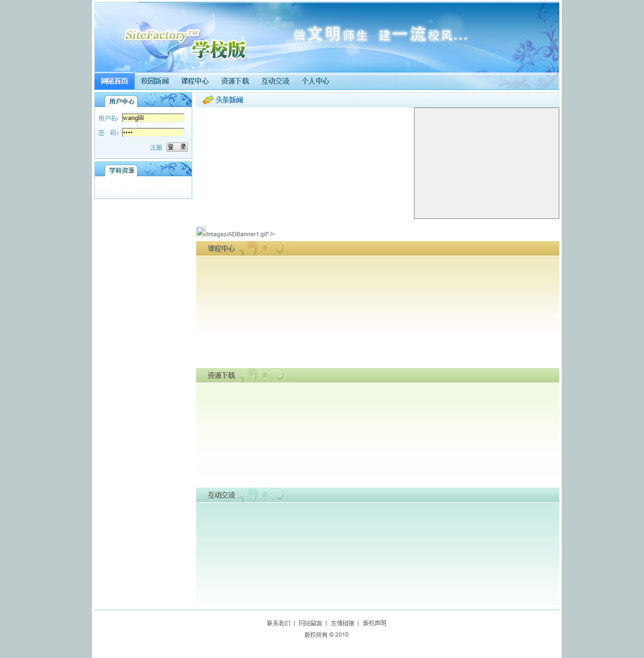644x658 pixels.
Task: Click the 头条新闻 section title
Action: (229, 100)
